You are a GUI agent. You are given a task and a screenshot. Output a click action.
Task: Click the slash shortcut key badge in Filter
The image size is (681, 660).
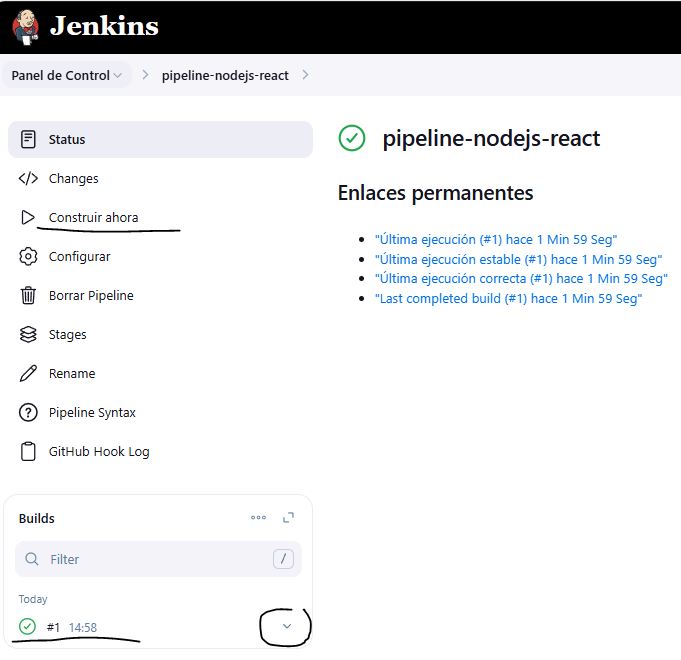[283, 559]
